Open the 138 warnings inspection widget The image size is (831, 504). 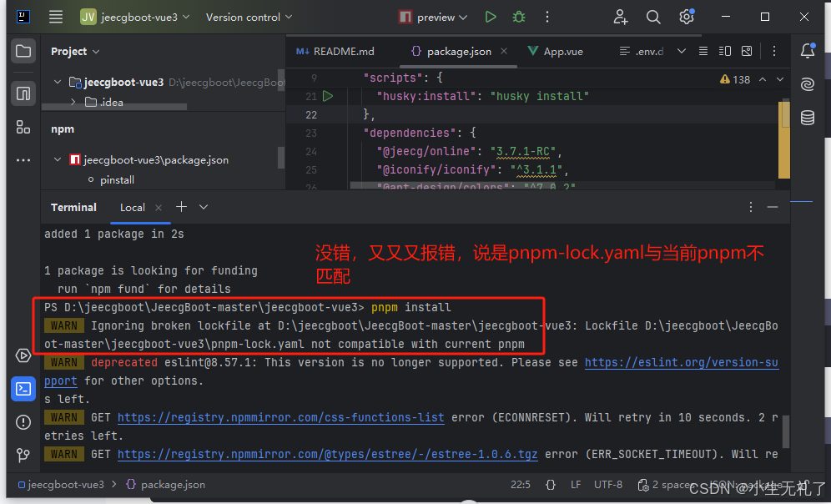pos(735,79)
